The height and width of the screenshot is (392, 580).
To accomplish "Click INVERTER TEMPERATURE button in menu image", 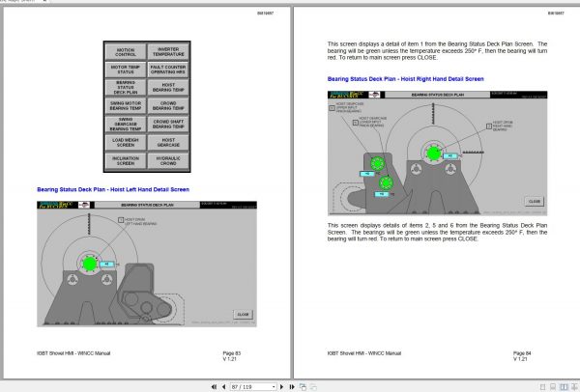I will click(x=168, y=52).
